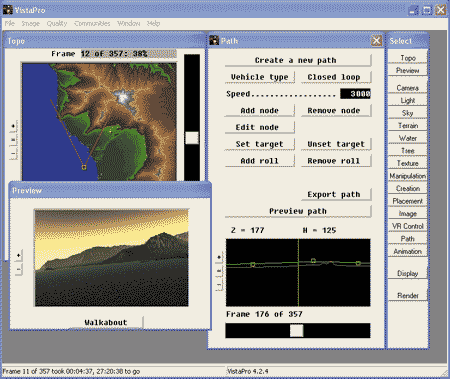Zoom in the Topo map with plus button
This screenshot has width=450, height=379.
click(x=13, y=126)
